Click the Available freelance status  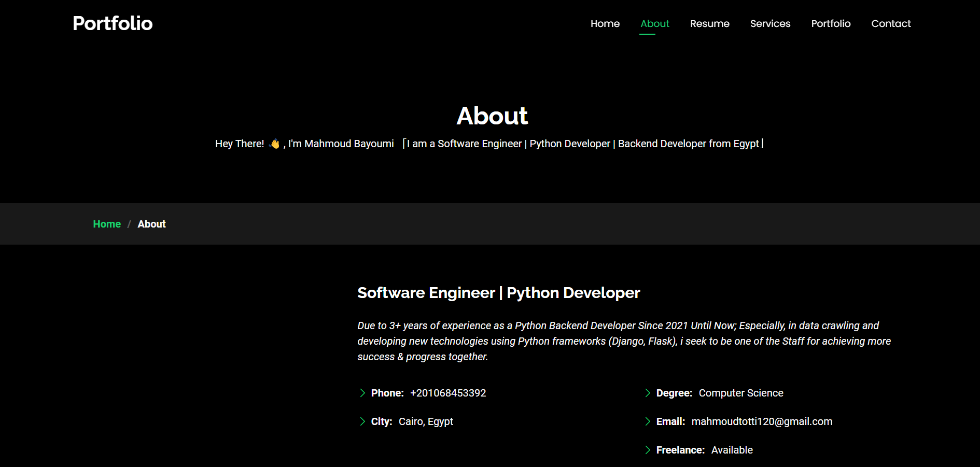[732, 450]
